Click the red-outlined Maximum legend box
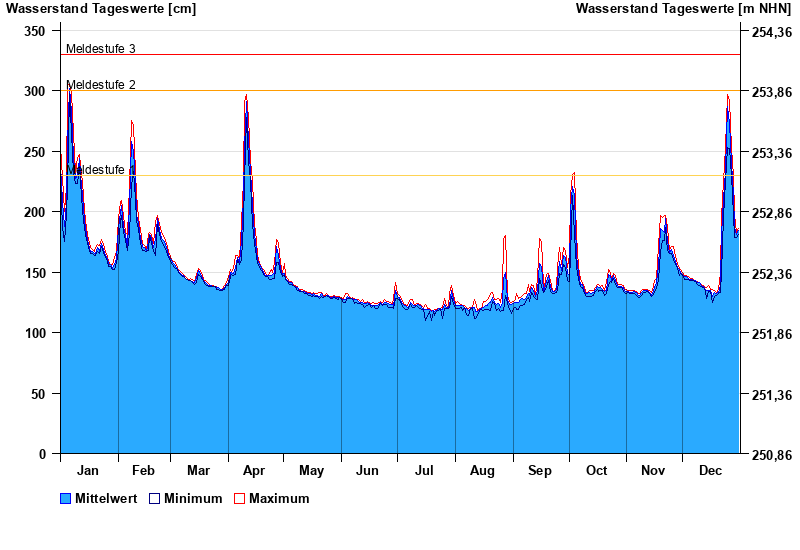Viewport: 800px width, 550px height. tap(239, 498)
